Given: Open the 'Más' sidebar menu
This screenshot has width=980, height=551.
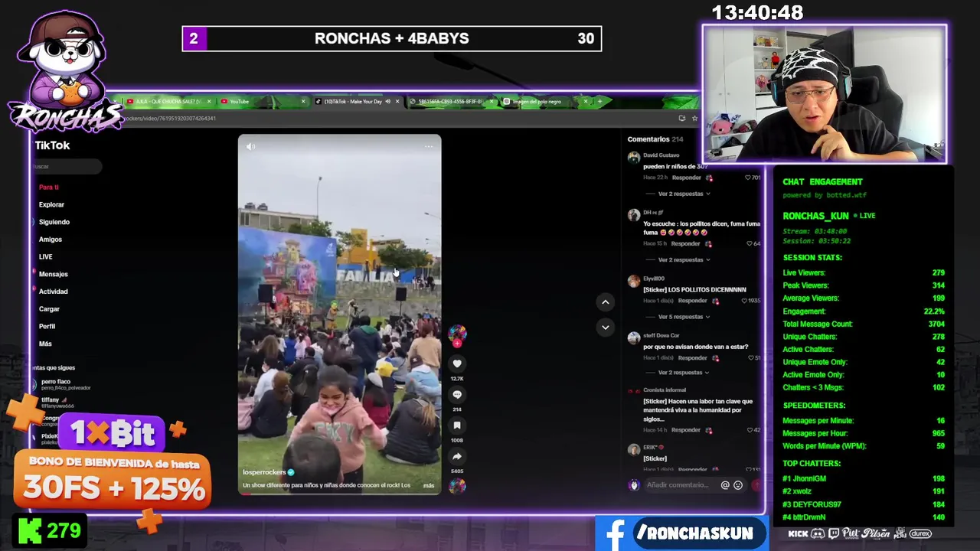Looking at the screenshot, I should pyautogui.click(x=46, y=344).
